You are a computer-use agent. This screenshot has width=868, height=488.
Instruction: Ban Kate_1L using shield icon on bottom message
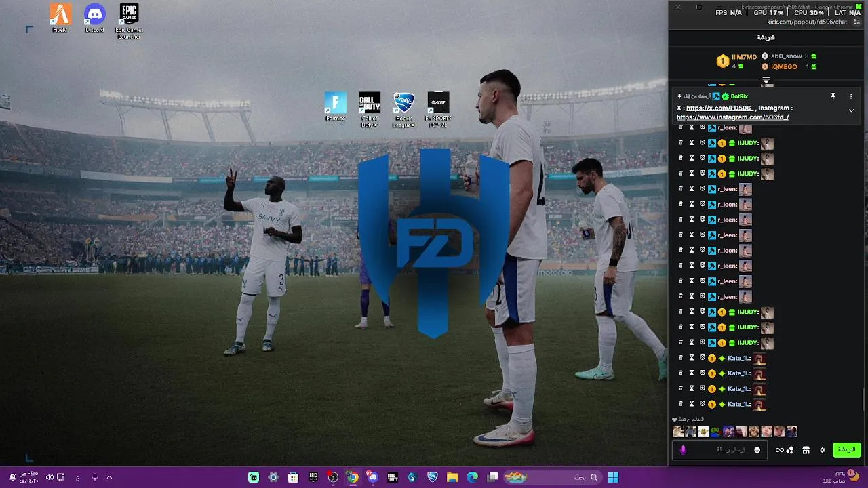pyautogui.click(x=703, y=404)
